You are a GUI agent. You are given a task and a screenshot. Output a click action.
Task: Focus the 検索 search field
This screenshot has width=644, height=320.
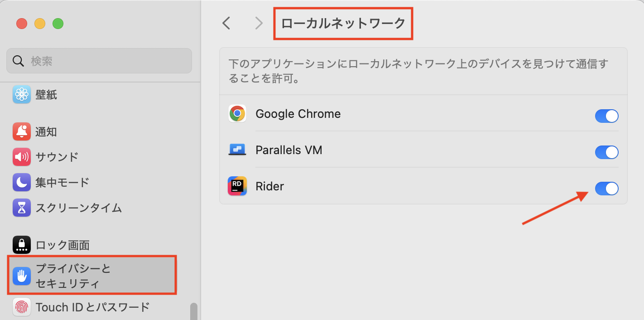pos(99,61)
